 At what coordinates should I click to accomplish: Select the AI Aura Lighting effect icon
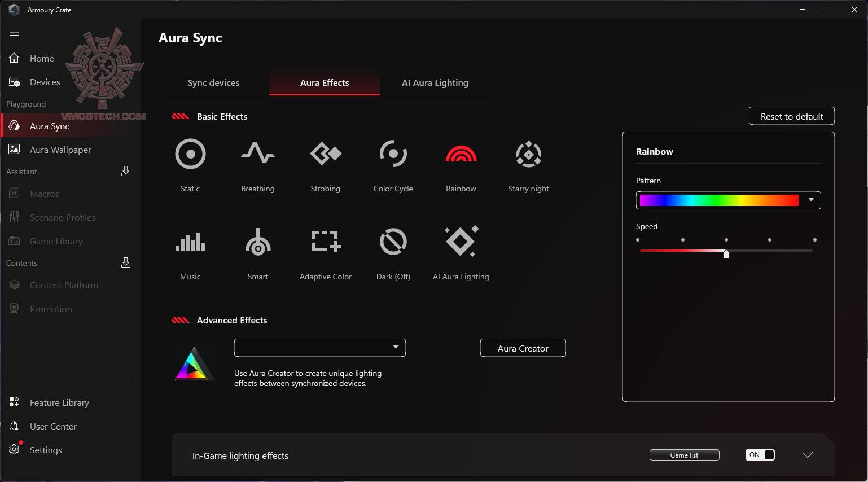461,241
